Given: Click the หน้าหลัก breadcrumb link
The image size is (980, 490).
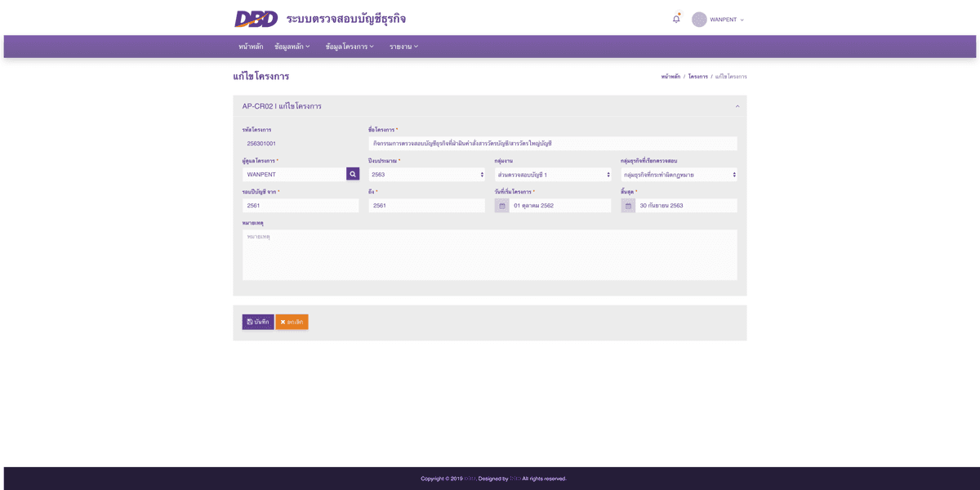Looking at the screenshot, I should (x=670, y=77).
